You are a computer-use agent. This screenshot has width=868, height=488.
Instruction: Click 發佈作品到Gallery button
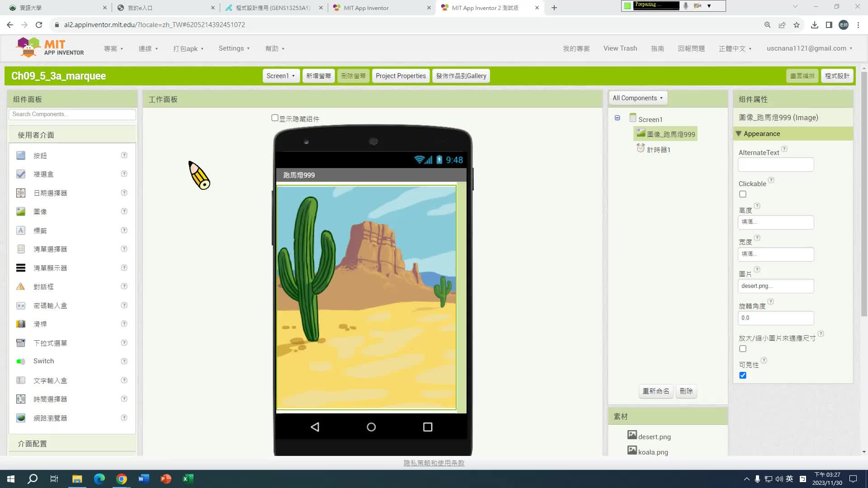click(461, 76)
